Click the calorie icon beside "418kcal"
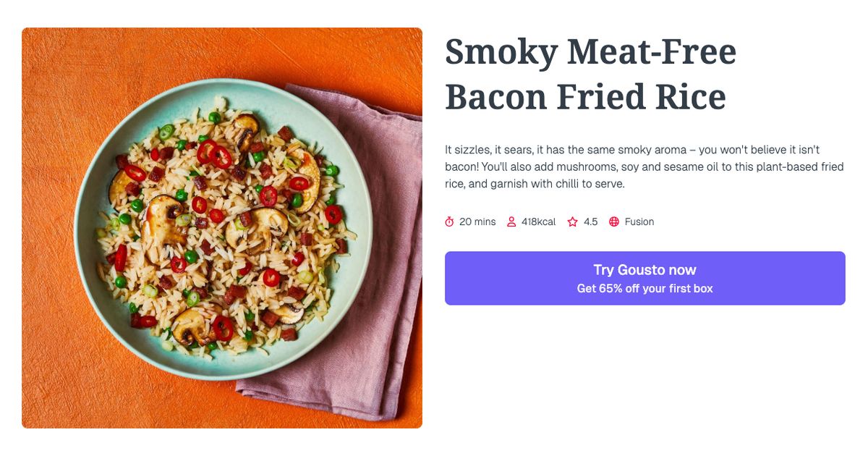The width and height of the screenshot is (868, 456). coord(511,221)
